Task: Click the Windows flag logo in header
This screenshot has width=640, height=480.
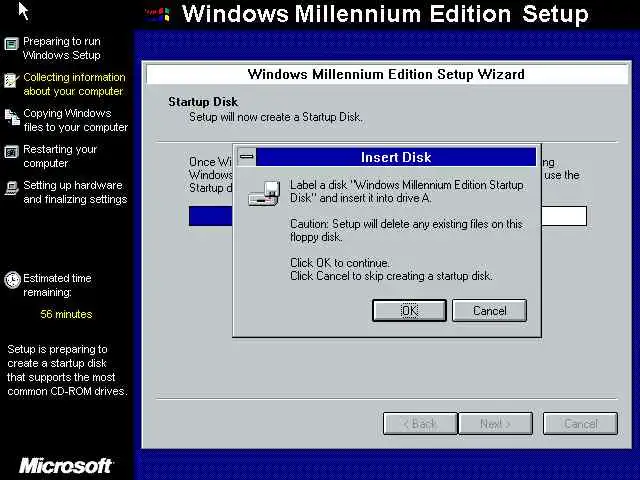Action: click(158, 14)
